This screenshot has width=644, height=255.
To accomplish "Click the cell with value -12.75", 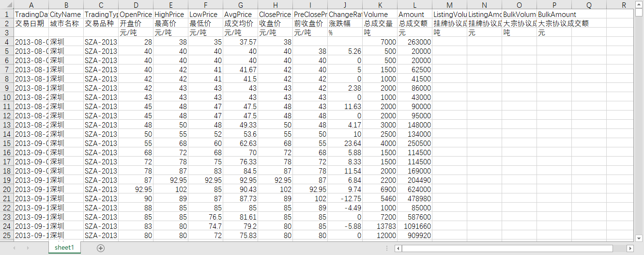I will (345, 198).
